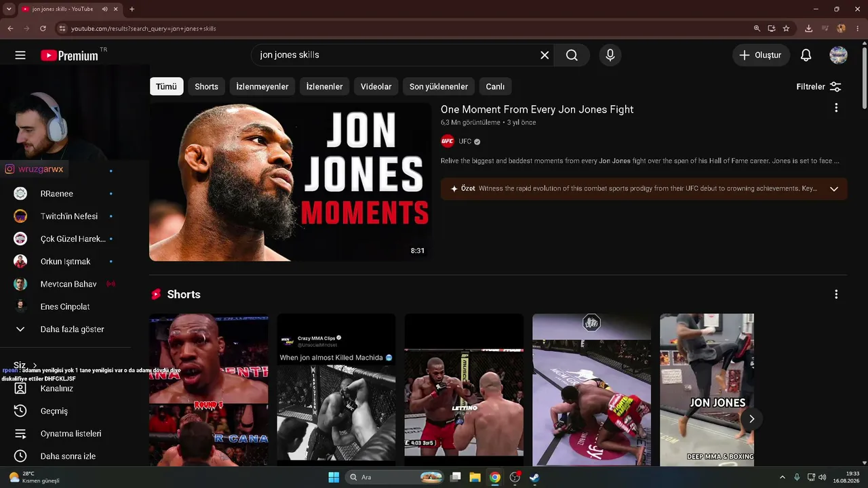Bookmark this page with star icon
Image resolution: width=868 pixels, height=488 pixels.
tap(786, 28)
